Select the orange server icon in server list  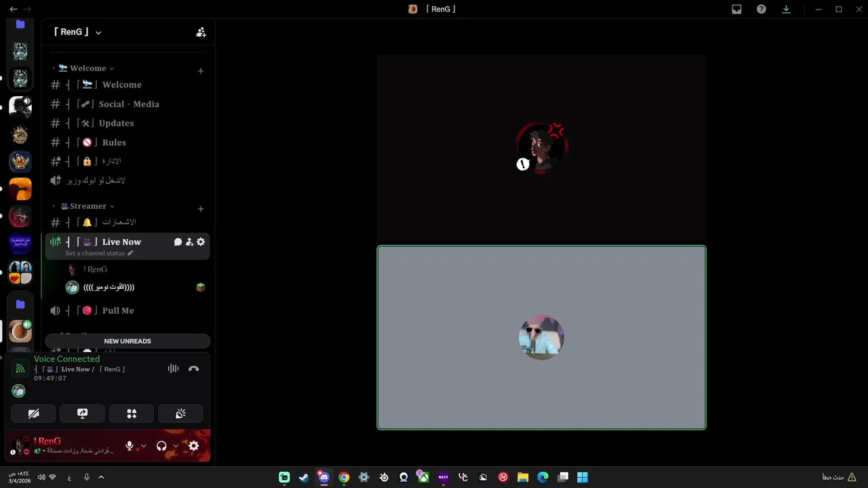click(20, 189)
